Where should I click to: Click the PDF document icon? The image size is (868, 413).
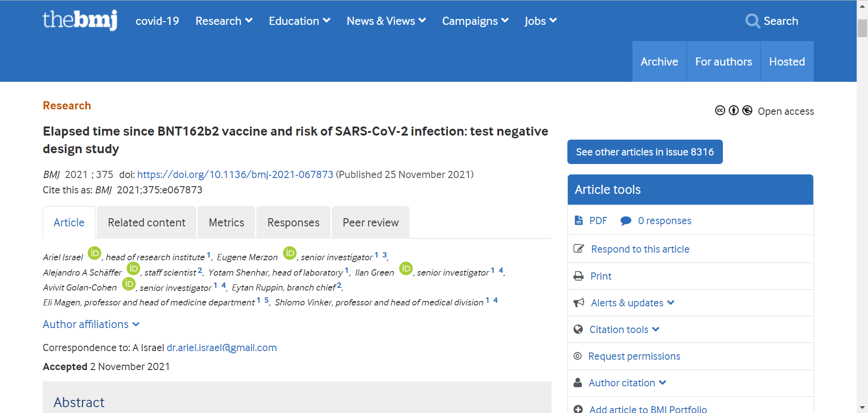click(579, 221)
